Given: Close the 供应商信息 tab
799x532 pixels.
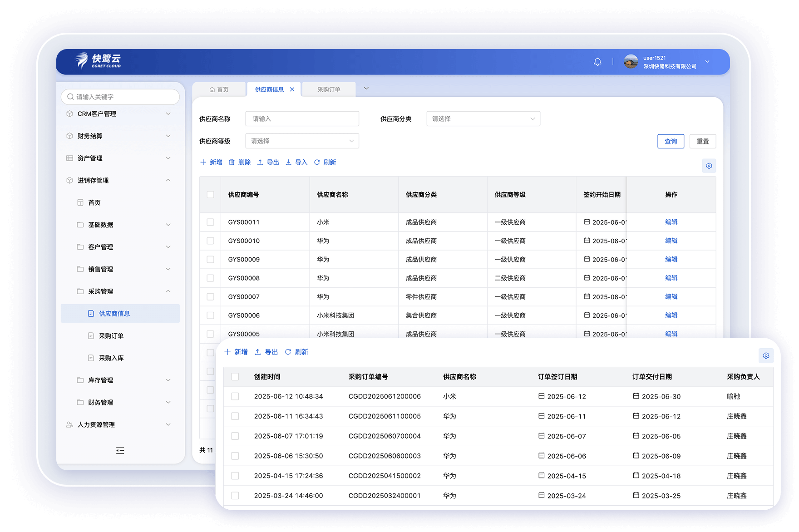Looking at the screenshot, I should pyautogui.click(x=292, y=89).
